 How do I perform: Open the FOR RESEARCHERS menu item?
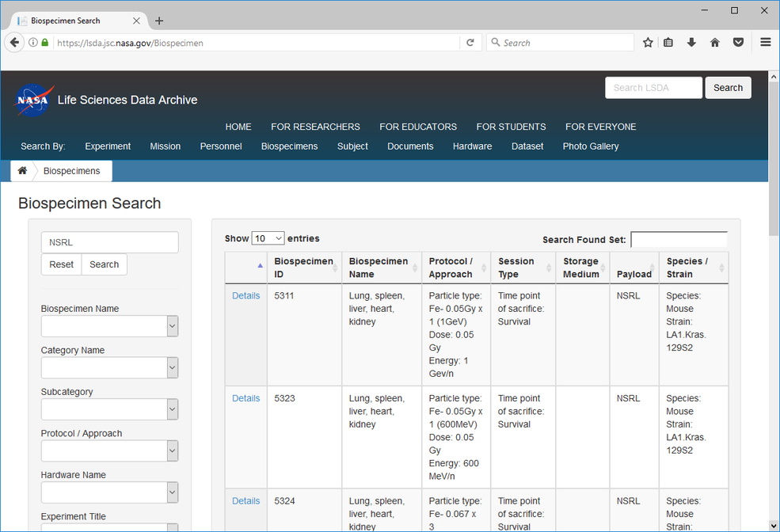(315, 127)
